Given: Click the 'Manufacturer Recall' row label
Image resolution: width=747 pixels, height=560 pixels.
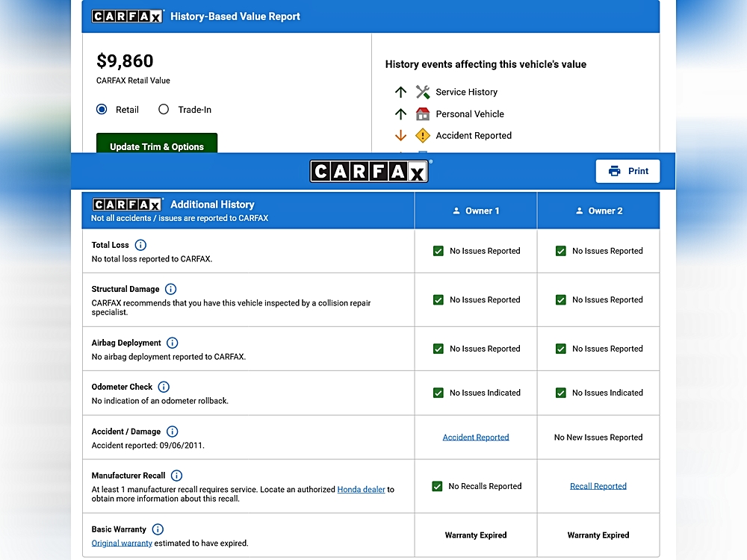Looking at the screenshot, I should click(128, 475).
